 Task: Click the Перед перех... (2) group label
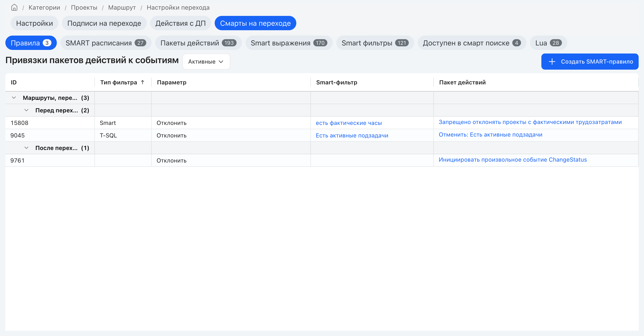pyautogui.click(x=62, y=110)
